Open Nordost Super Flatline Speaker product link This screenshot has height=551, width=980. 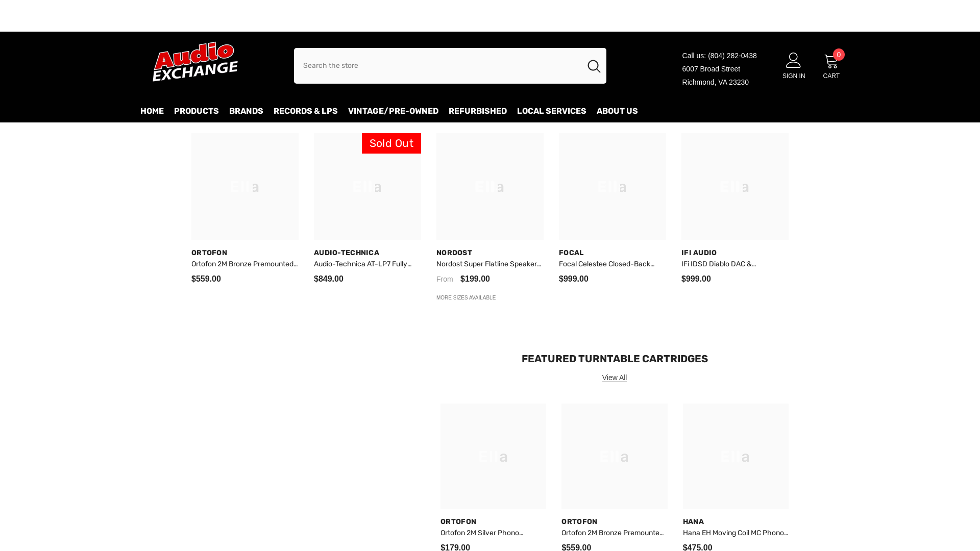pyautogui.click(x=488, y=264)
